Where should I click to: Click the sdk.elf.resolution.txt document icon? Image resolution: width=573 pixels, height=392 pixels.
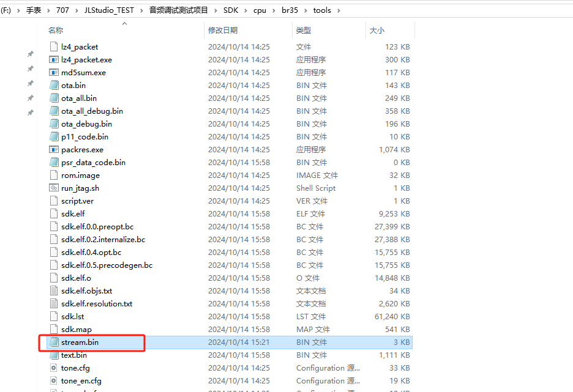point(54,303)
